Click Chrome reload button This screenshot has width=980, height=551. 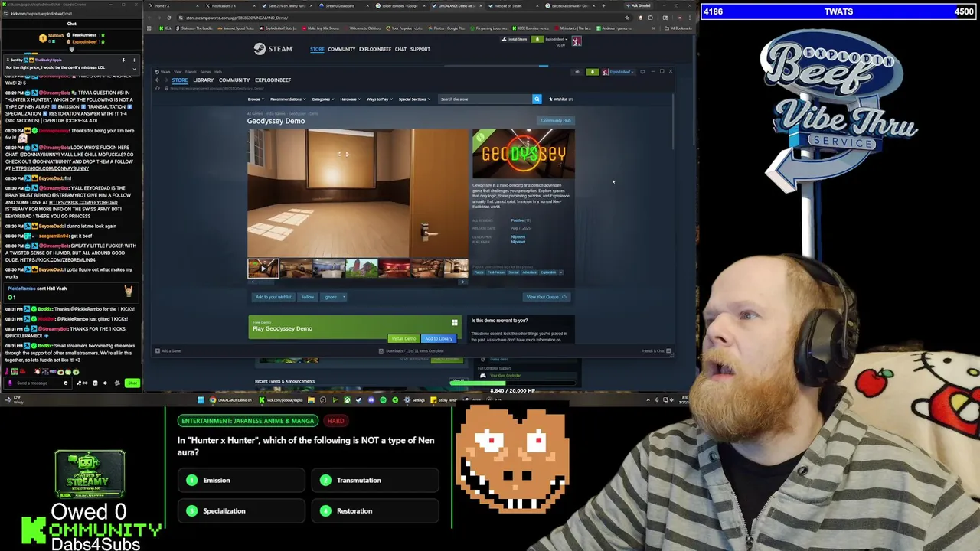[169, 18]
